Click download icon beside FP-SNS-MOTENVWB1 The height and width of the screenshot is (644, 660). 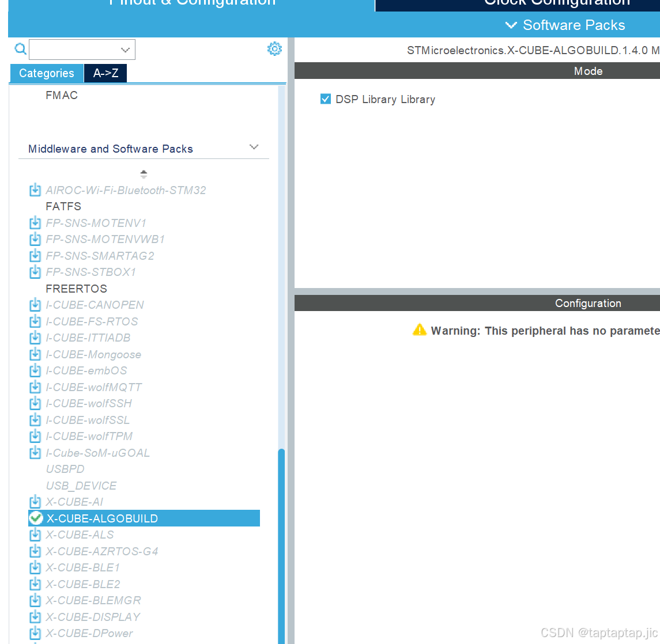point(35,239)
